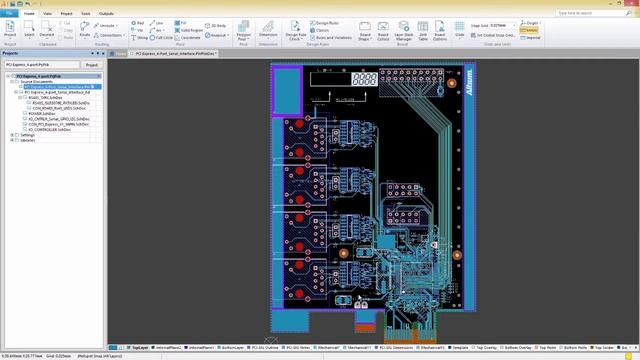Screen dimensions: 640x360
Task: Click the Connections tool in Routing group
Action: coord(108,35)
